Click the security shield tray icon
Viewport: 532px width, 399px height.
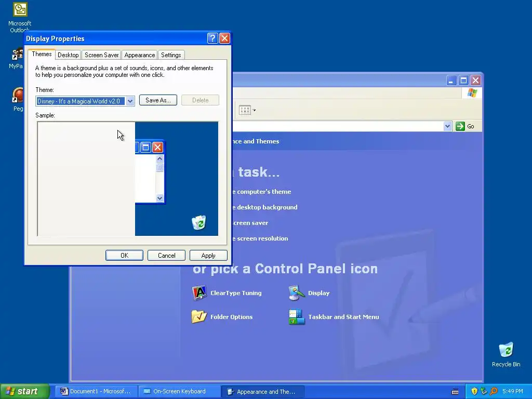click(474, 391)
